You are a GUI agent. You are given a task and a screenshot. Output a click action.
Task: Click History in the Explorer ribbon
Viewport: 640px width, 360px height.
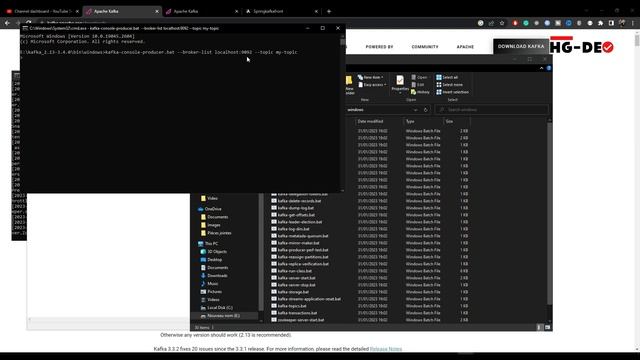click(420, 92)
